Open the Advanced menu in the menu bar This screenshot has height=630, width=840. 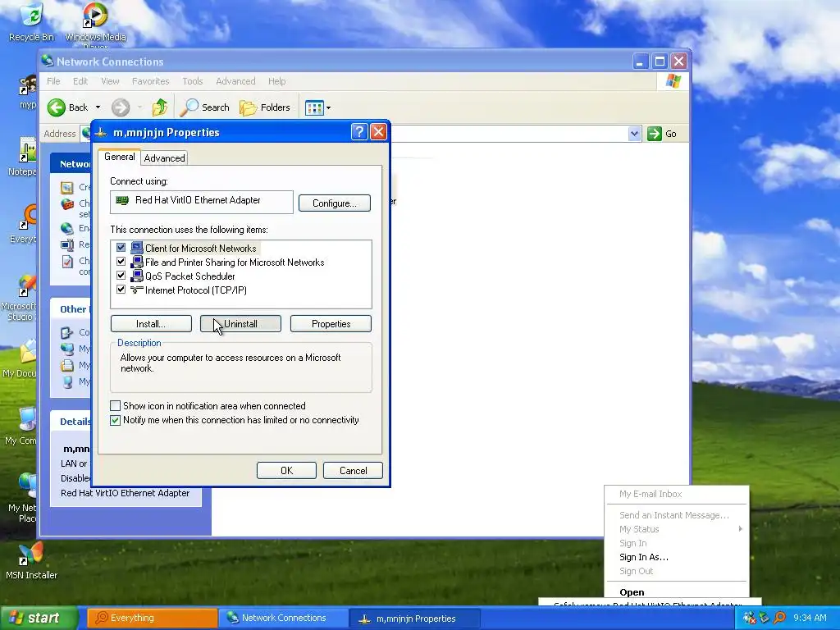point(235,81)
